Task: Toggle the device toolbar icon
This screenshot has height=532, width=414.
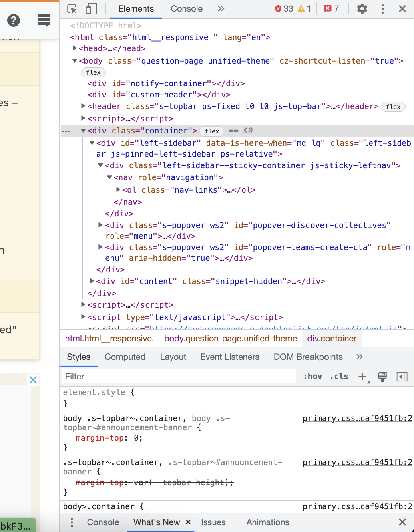Action: pos(92,9)
